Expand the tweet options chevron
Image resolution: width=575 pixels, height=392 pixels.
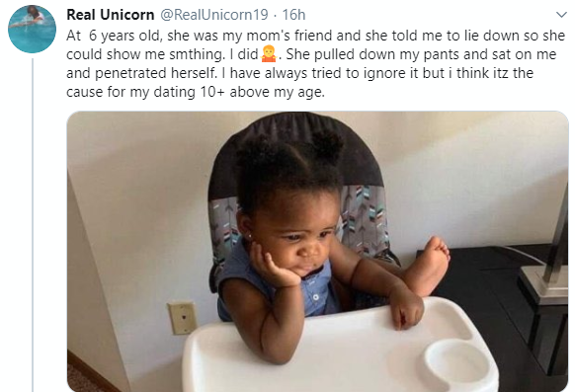pyautogui.click(x=561, y=15)
